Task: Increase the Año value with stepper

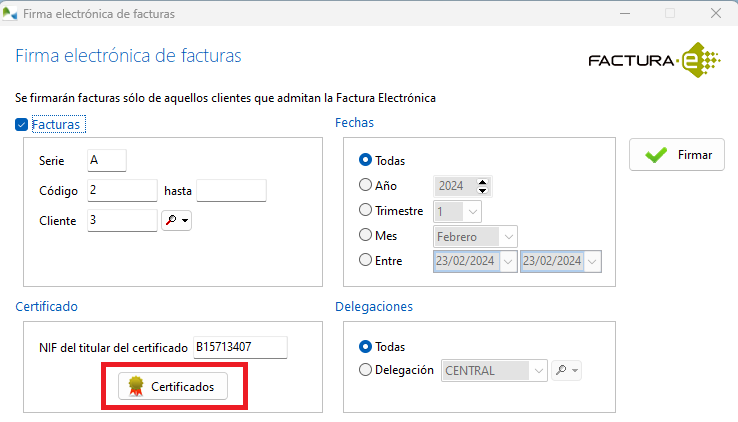Action: 482,181
